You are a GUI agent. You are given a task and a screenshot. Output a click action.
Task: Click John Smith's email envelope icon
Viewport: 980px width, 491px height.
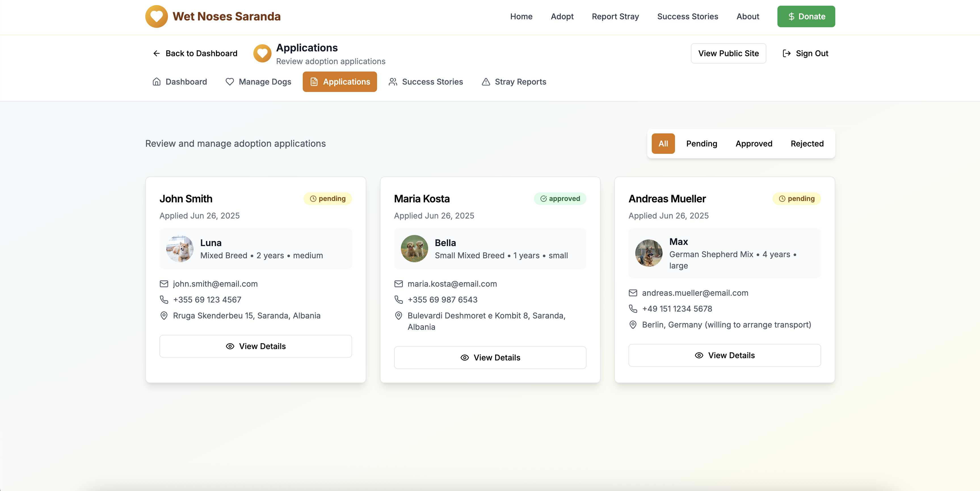[164, 284]
